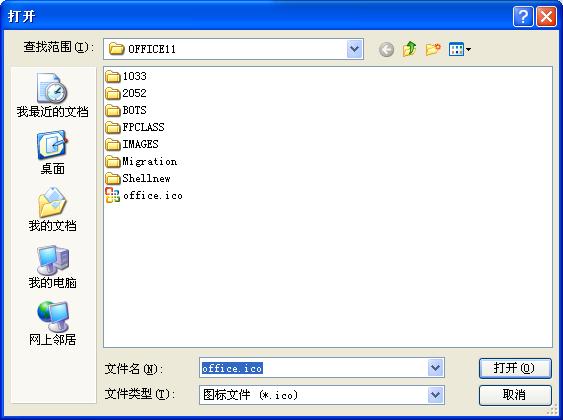563x420 pixels.
Task: Expand the 文件名 dropdown arrow
Action: tap(436, 368)
